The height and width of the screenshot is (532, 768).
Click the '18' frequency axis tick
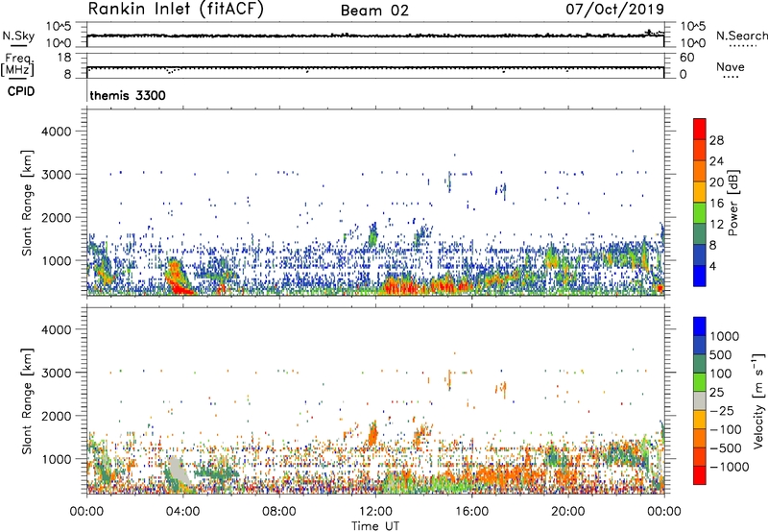tap(64, 58)
